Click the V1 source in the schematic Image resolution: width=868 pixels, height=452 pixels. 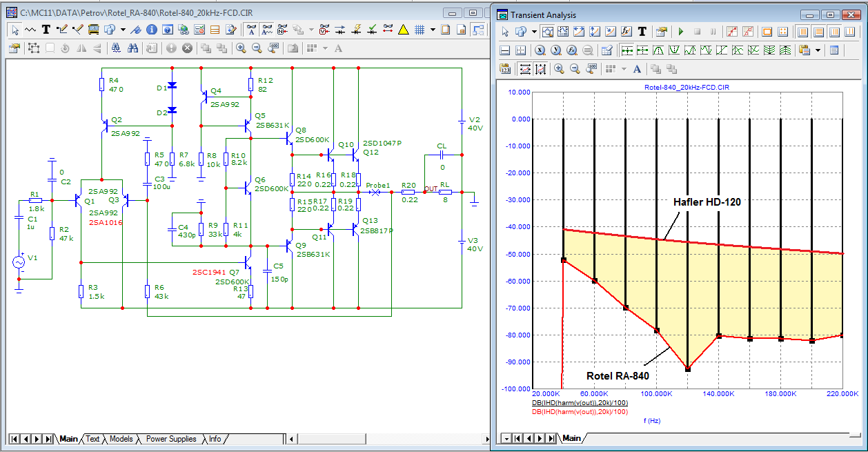click(x=18, y=262)
